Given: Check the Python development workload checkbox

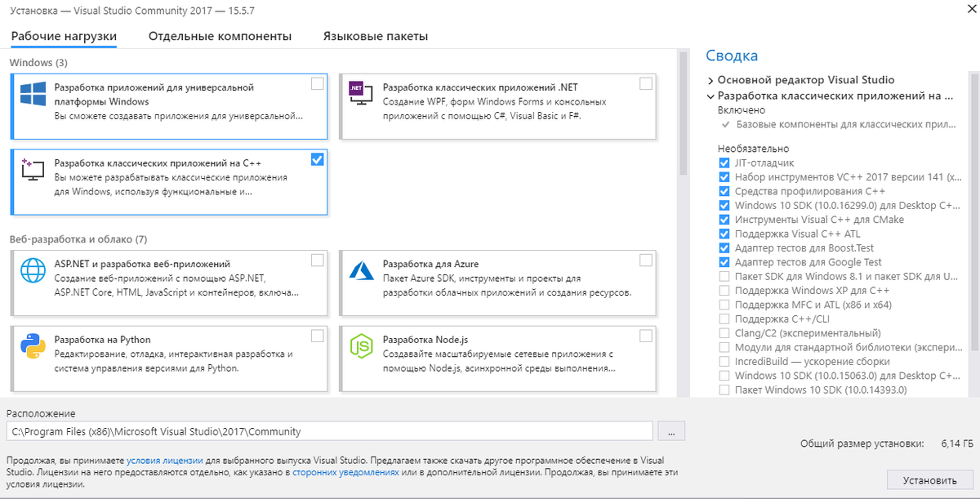Looking at the screenshot, I should pyautogui.click(x=317, y=336).
